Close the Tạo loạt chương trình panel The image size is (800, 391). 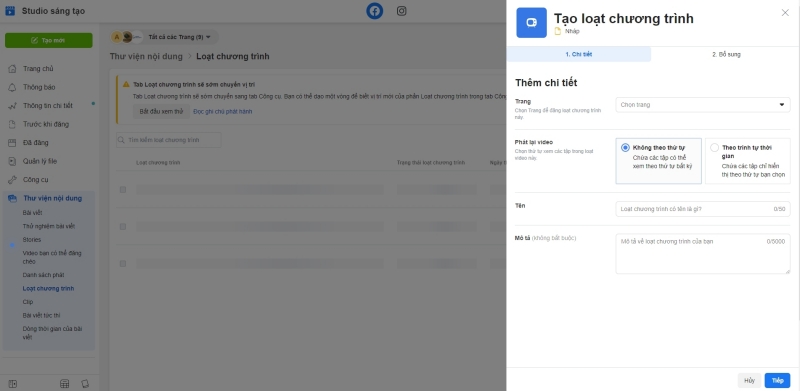point(785,13)
